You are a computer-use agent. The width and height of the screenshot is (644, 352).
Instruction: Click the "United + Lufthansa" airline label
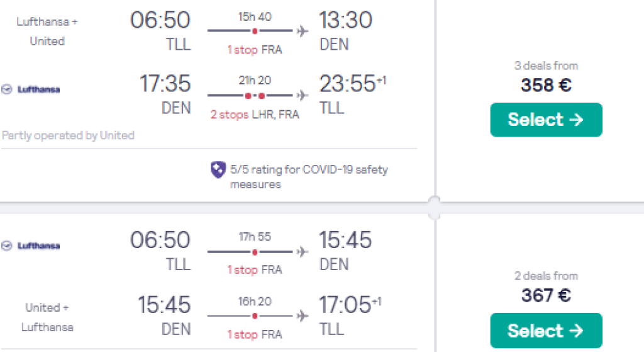pyautogui.click(x=48, y=317)
